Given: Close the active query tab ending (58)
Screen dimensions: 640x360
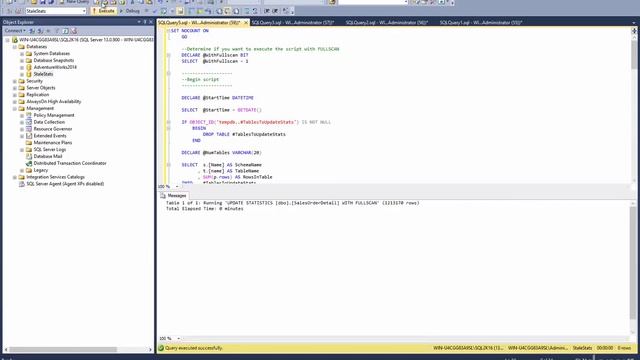Looking at the screenshot, I should 246,23.
